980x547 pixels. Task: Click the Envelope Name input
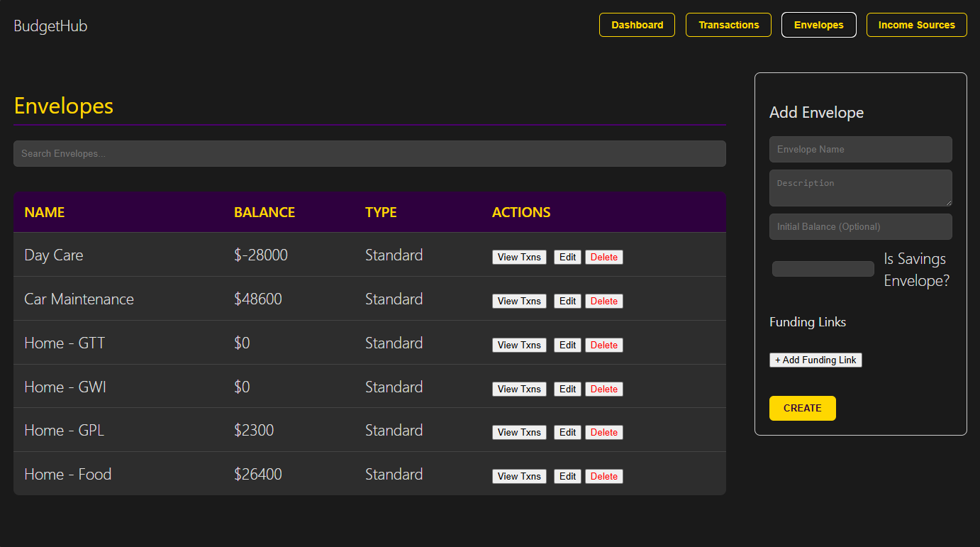860,150
